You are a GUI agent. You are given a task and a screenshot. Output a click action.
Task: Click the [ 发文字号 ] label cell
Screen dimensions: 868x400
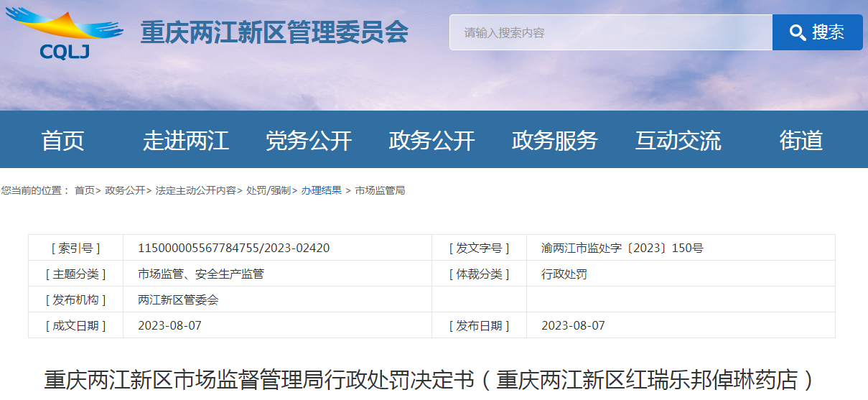coord(479,248)
